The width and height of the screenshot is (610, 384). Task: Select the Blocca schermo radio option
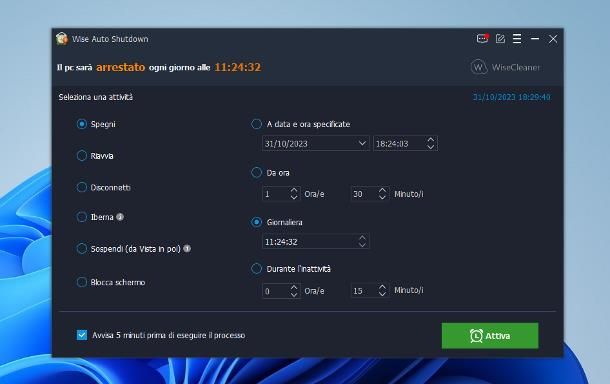82,282
